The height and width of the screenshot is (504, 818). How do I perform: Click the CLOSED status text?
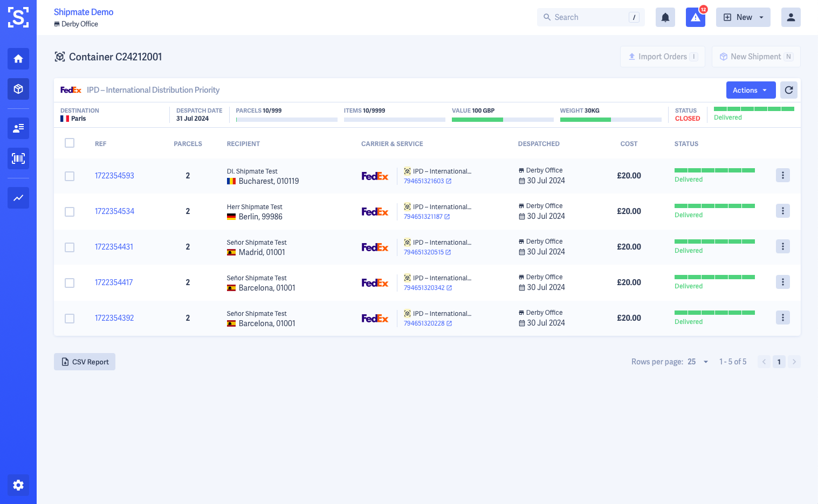tap(688, 119)
